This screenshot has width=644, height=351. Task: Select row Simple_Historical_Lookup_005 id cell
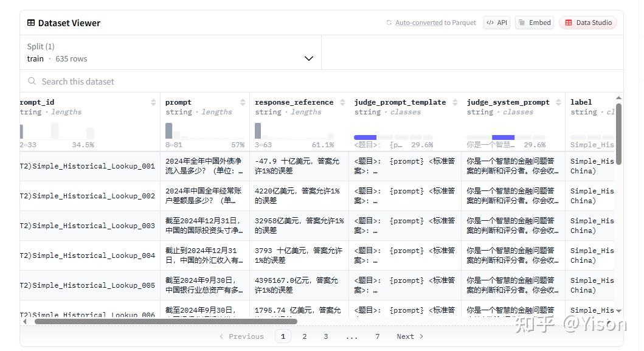pos(89,285)
